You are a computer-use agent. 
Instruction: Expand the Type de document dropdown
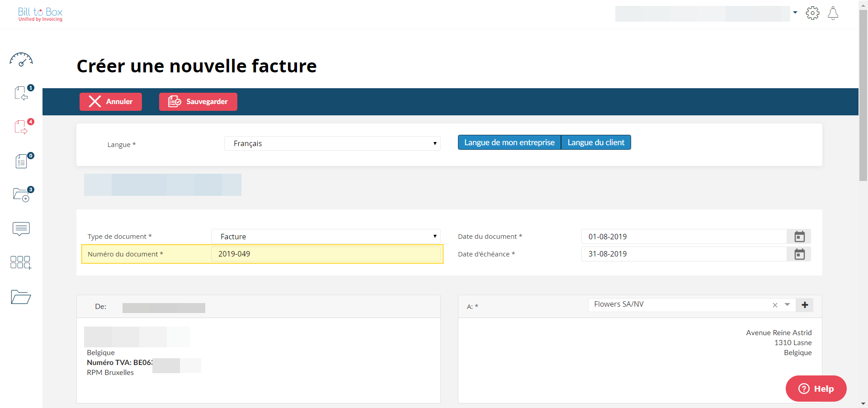325,237
